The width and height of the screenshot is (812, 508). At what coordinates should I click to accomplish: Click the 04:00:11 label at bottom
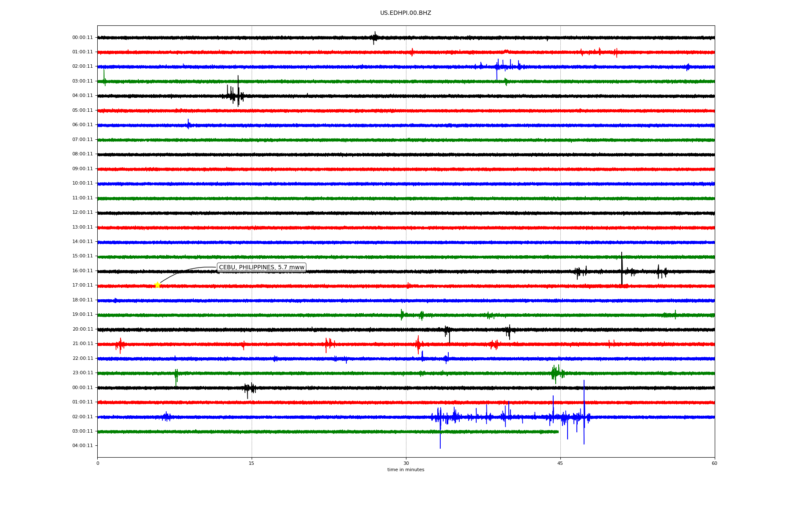(x=82, y=445)
